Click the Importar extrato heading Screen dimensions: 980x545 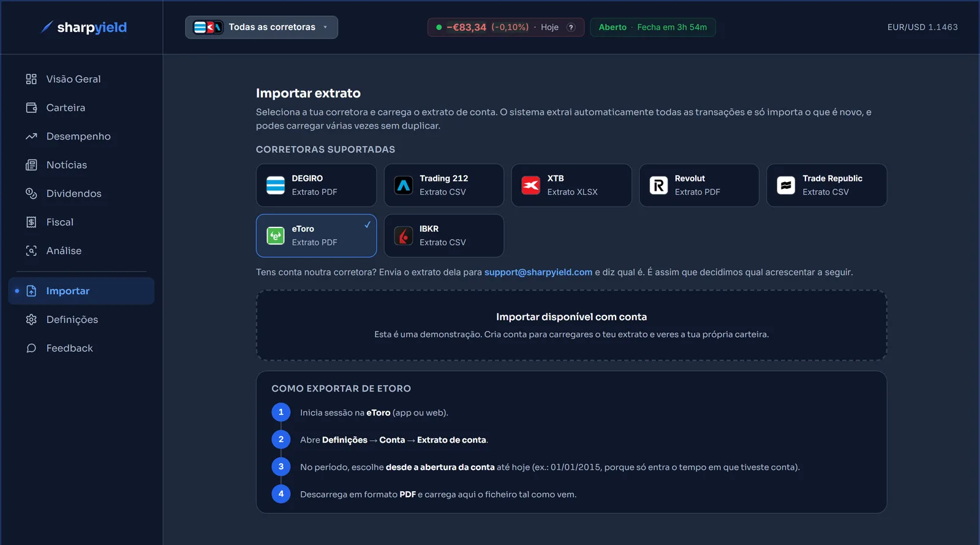click(308, 93)
